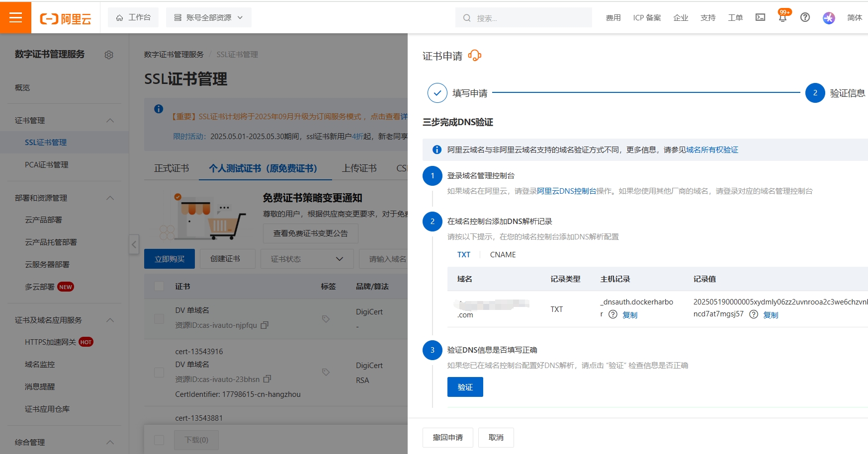Image resolution: width=868 pixels, height=454 pixels.
Task: Click the settings gear beside 数字证书管理服务
Action: pos(109,55)
